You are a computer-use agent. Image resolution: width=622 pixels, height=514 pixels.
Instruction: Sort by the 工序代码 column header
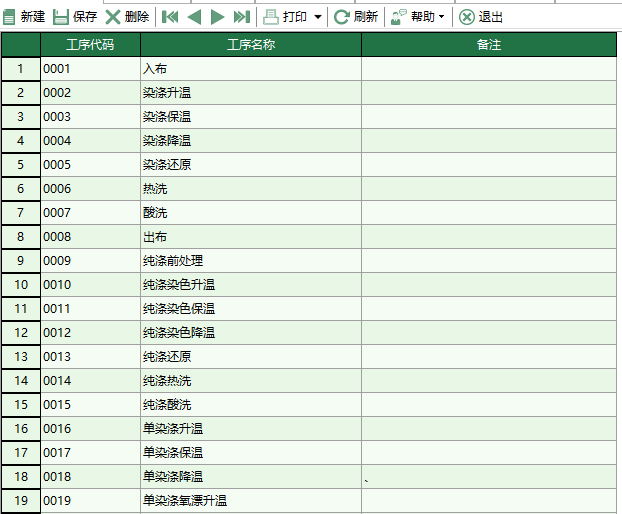[90, 45]
